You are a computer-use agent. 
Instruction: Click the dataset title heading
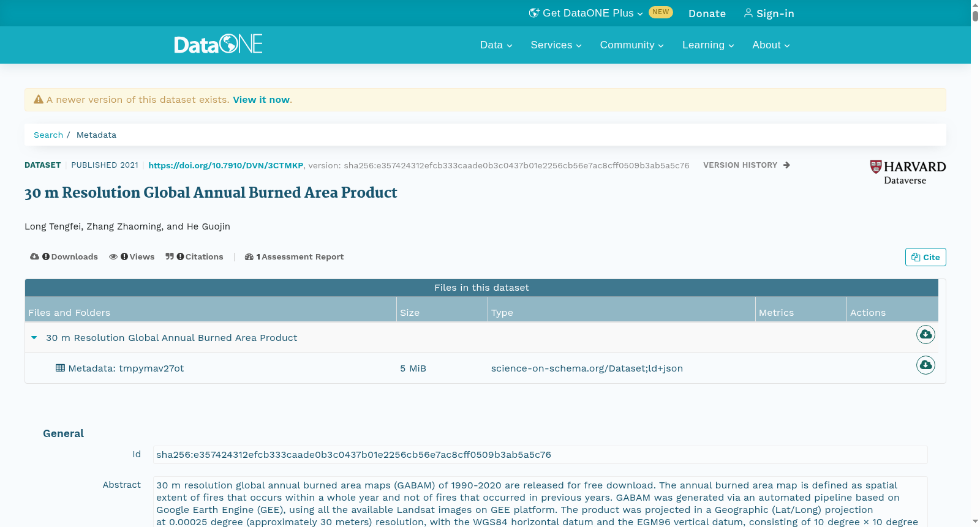tap(211, 193)
